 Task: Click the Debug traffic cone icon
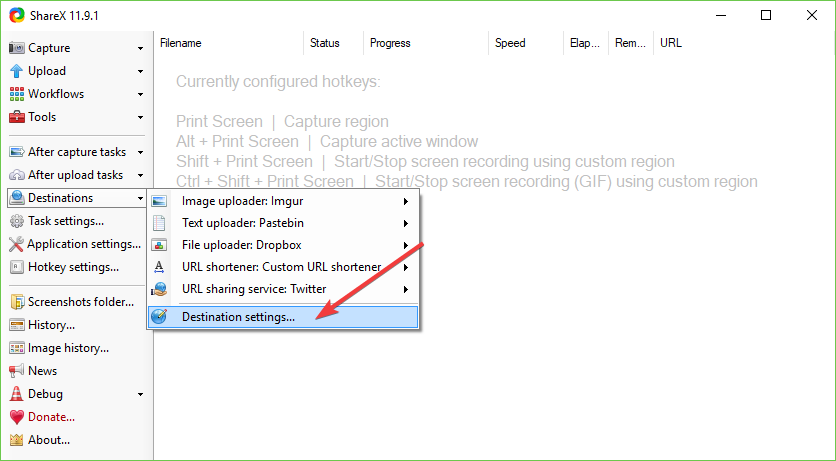point(17,394)
